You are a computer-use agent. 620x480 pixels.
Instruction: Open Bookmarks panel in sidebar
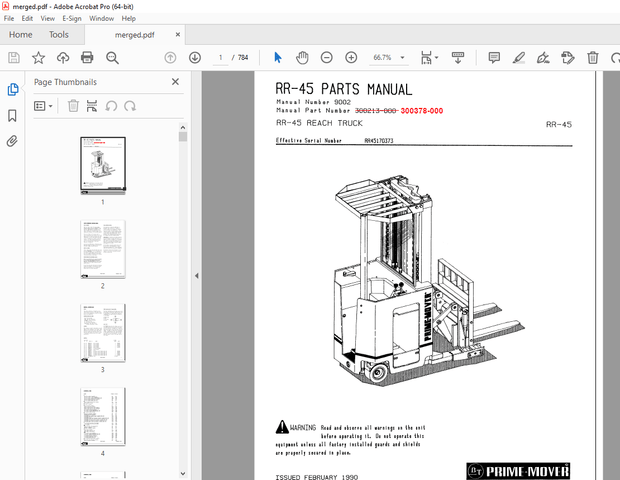[x=12, y=115]
